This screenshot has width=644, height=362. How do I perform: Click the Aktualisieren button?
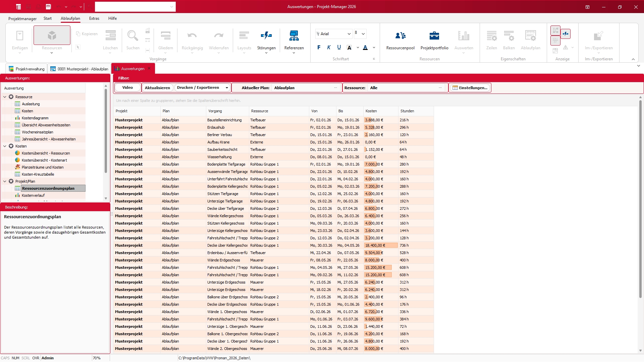tap(157, 88)
